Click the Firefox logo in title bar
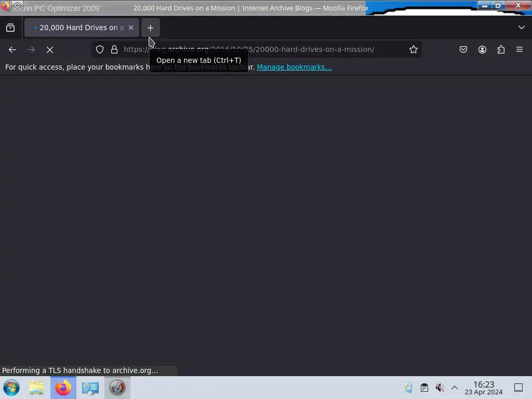The width and height of the screenshot is (532, 399). click(x=5, y=6)
